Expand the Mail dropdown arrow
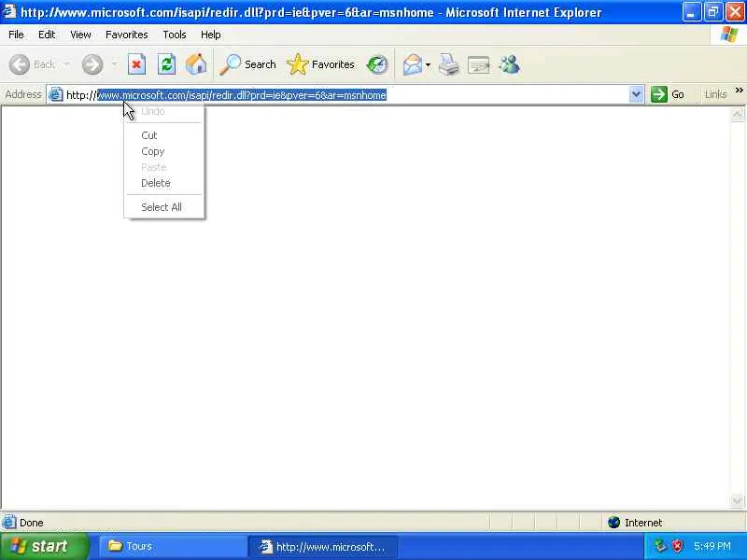This screenshot has height=560, width=747. pyautogui.click(x=428, y=64)
